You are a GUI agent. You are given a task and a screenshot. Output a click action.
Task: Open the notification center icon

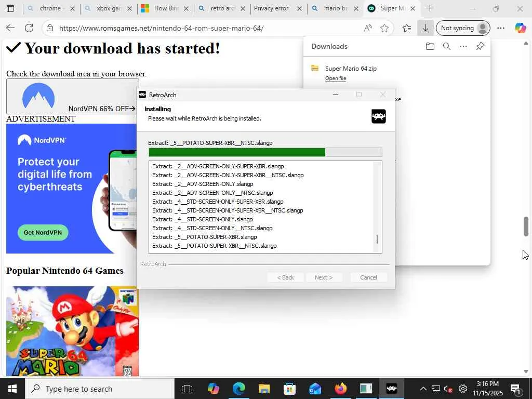click(x=515, y=389)
